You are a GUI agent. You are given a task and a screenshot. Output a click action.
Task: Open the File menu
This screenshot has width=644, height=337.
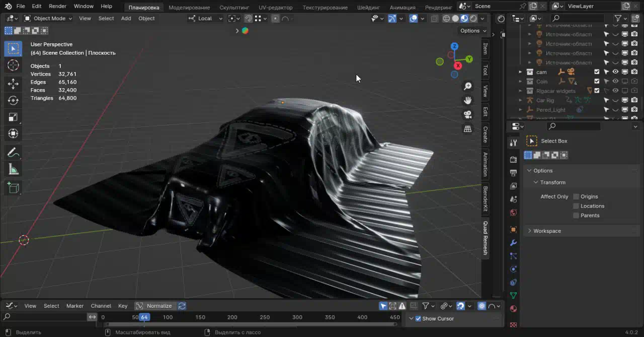tap(21, 6)
